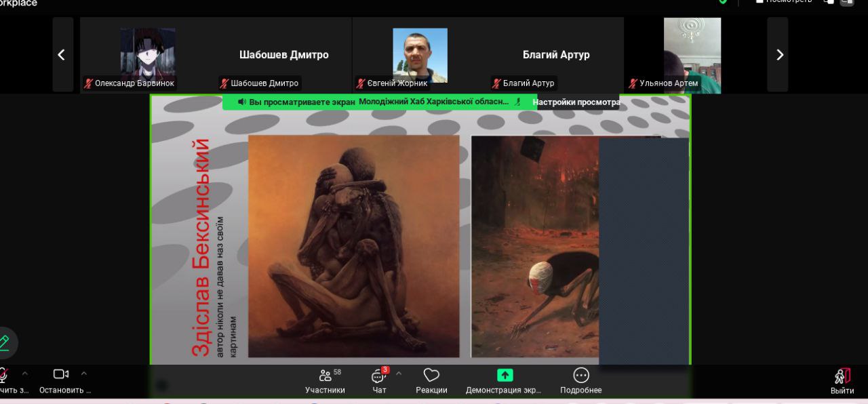Image resolution: width=868 pixels, height=404 pixels.
Task: Show next participants with right arrow
Action: [779, 55]
